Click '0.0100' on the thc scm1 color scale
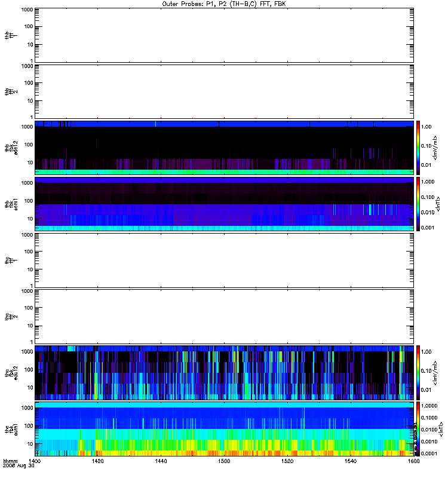Image resolution: width=448 pixels, height=478 pixels. pos(429,430)
